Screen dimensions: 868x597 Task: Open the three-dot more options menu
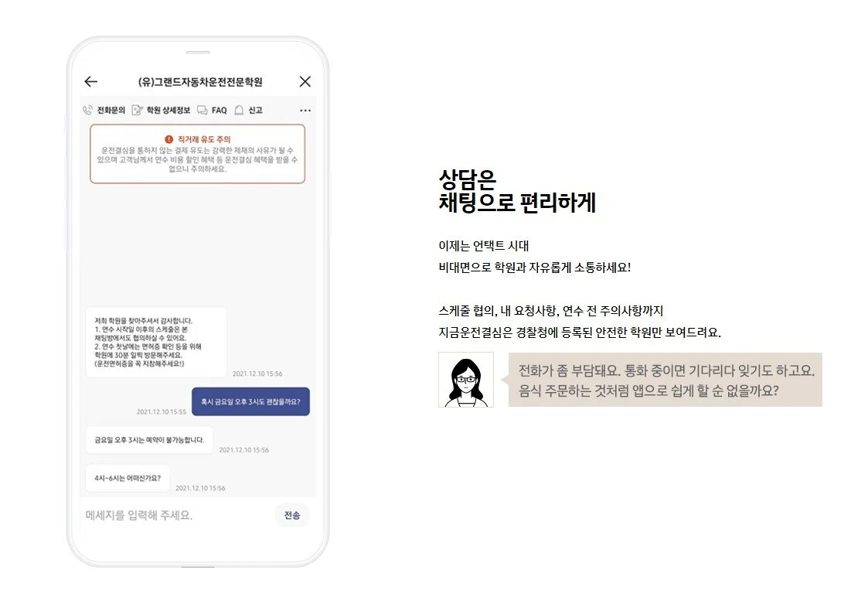tap(305, 111)
